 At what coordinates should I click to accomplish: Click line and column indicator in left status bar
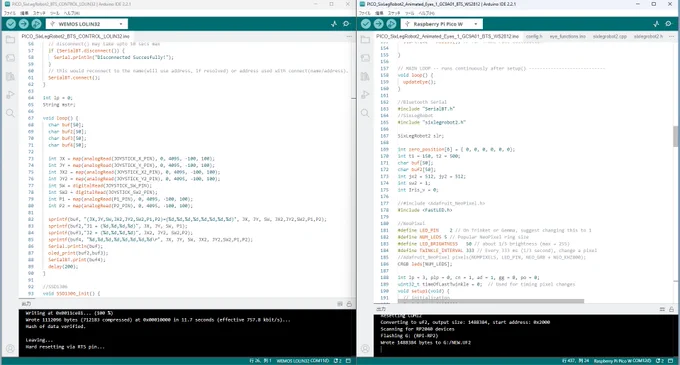(x=260, y=361)
